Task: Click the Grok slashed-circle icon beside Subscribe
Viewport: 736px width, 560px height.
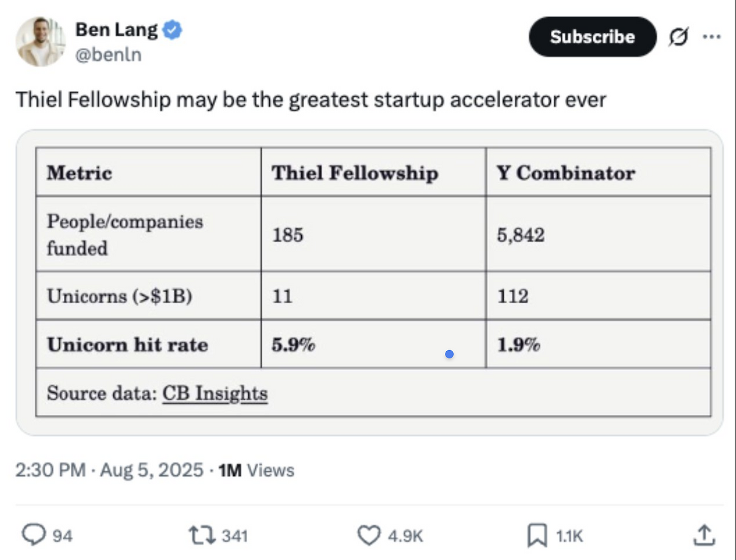Action: pos(678,37)
